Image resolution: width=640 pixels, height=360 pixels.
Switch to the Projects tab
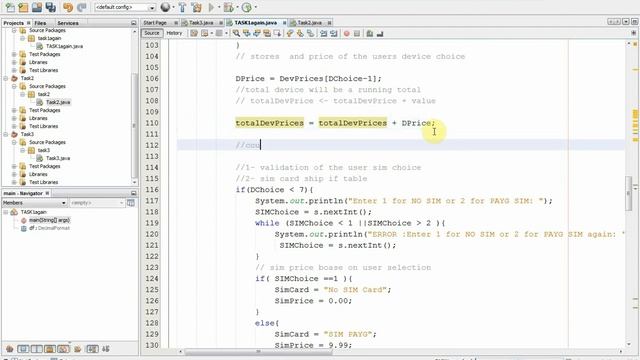point(13,23)
